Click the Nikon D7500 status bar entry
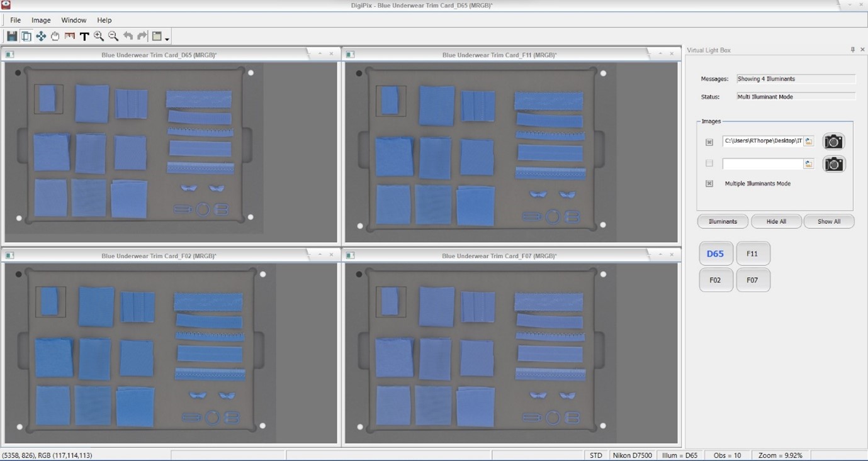Viewport: 868px width, 461px height. coord(633,455)
